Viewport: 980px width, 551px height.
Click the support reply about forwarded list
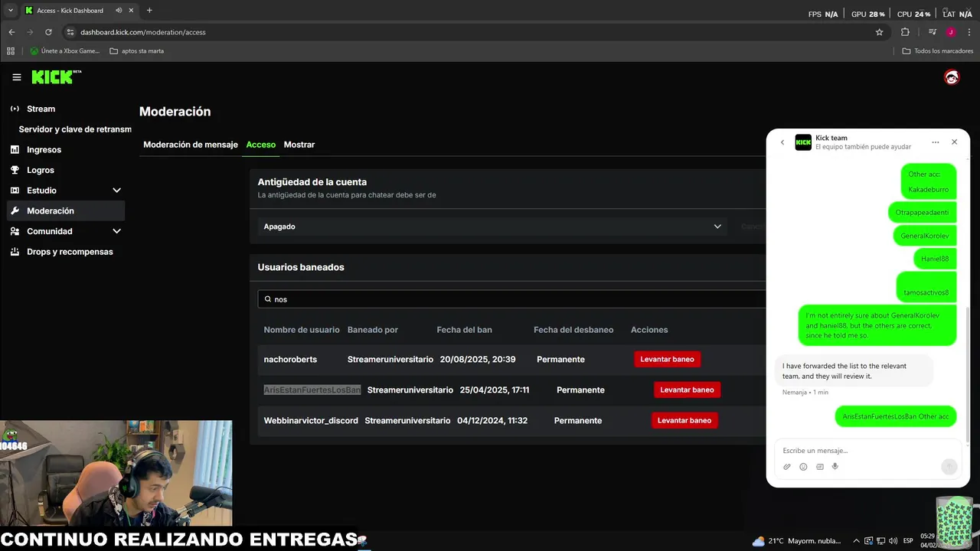[854, 371]
